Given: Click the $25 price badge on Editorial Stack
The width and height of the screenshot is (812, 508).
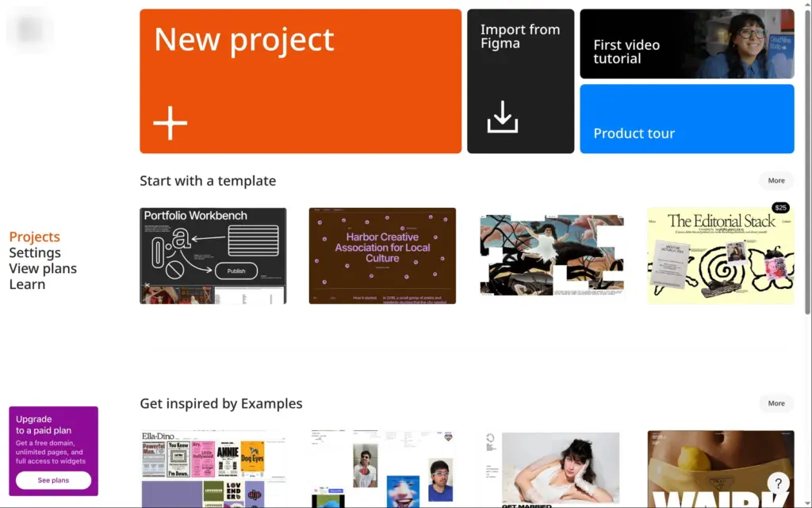Looking at the screenshot, I should (x=780, y=207).
